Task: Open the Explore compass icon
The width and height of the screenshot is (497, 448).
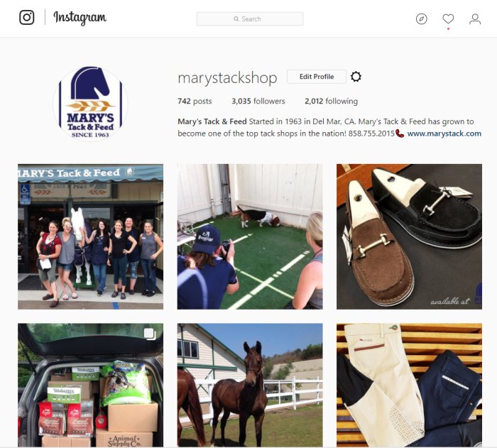Action: point(421,19)
